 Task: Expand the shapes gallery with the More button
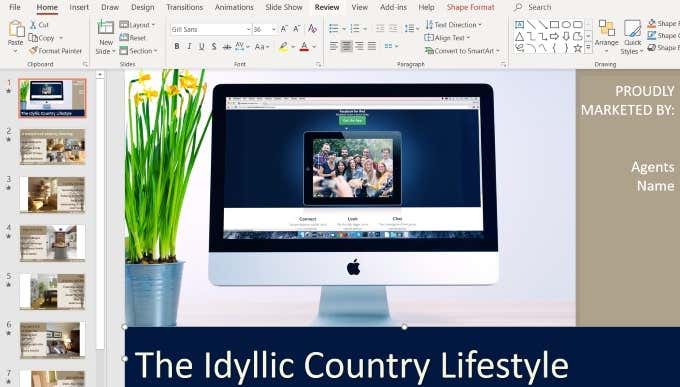tap(588, 47)
